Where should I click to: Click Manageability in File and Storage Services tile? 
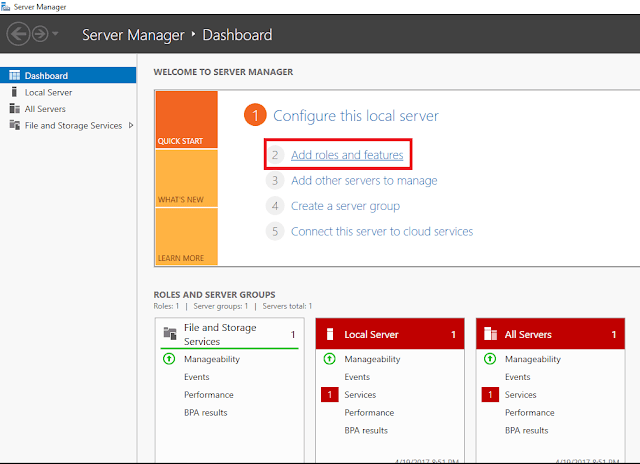click(x=212, y=359)
